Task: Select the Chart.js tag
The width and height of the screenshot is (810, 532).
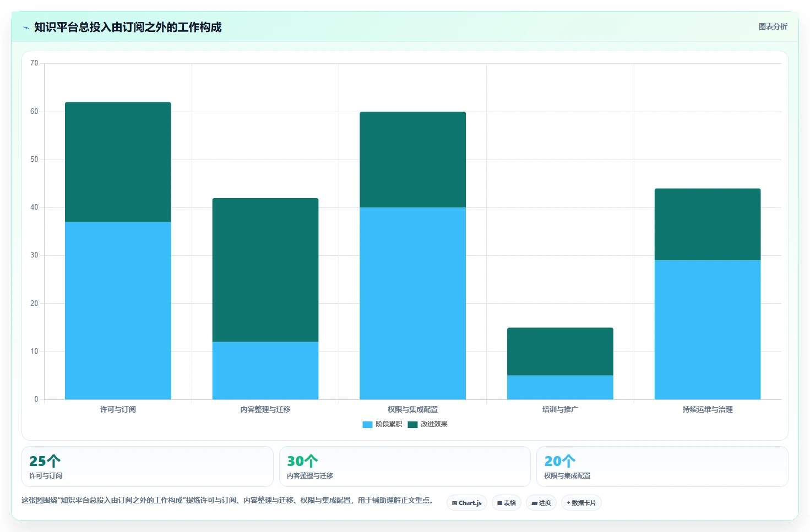Action: (467, 503)
